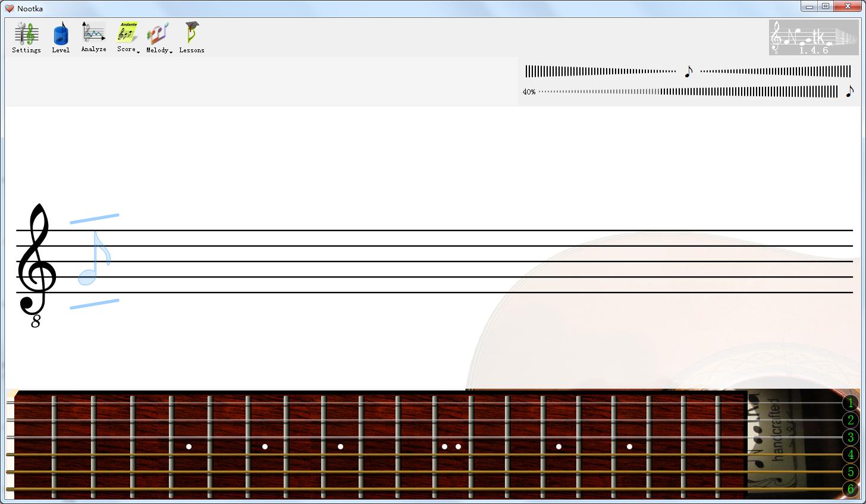Click the double-dot twelfth fret on the fretboard

451,446
